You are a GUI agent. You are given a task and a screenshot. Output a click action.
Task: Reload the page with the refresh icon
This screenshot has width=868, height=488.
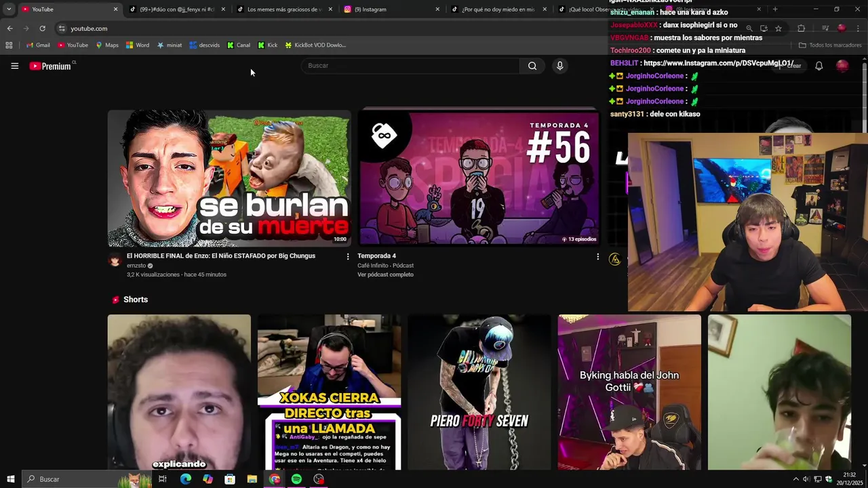[42, 28]
